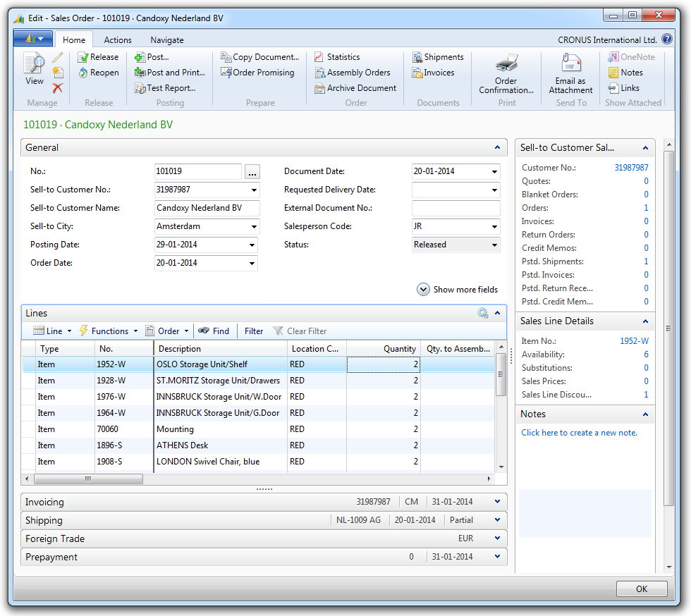Image resolution: width=691 pixels, height=616 pixels.
Task: Open the Posting Date dropdown
Action: 252,245
